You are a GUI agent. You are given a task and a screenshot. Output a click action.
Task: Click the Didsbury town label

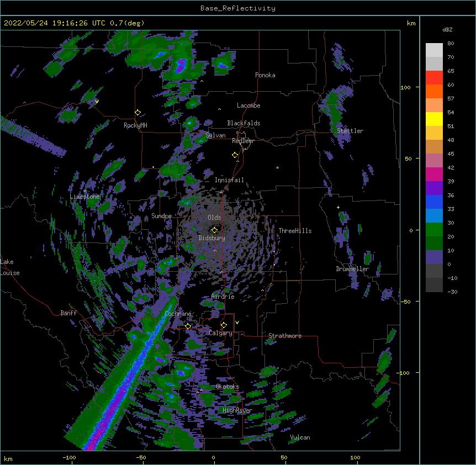[x=212, y=238]
